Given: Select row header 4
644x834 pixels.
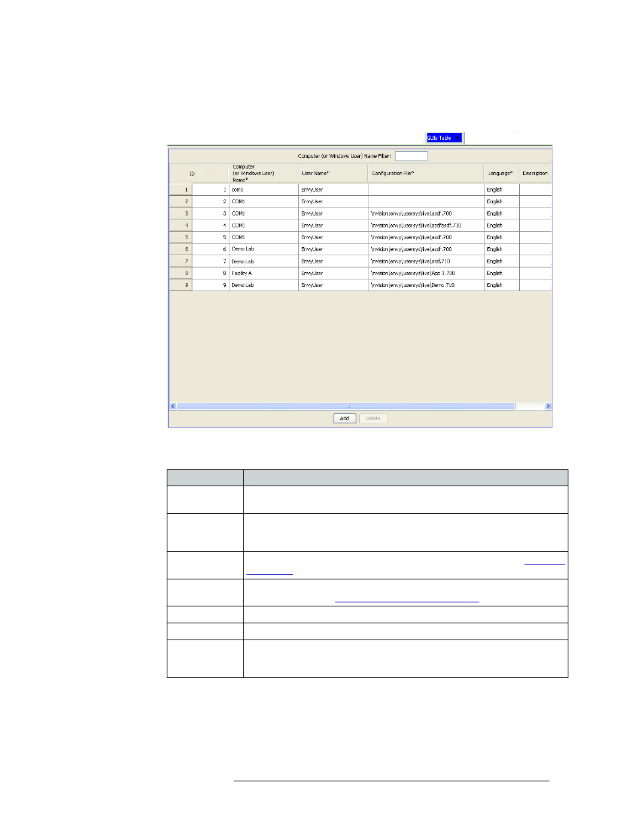Looking at the screenshot, I should [180, 226].
